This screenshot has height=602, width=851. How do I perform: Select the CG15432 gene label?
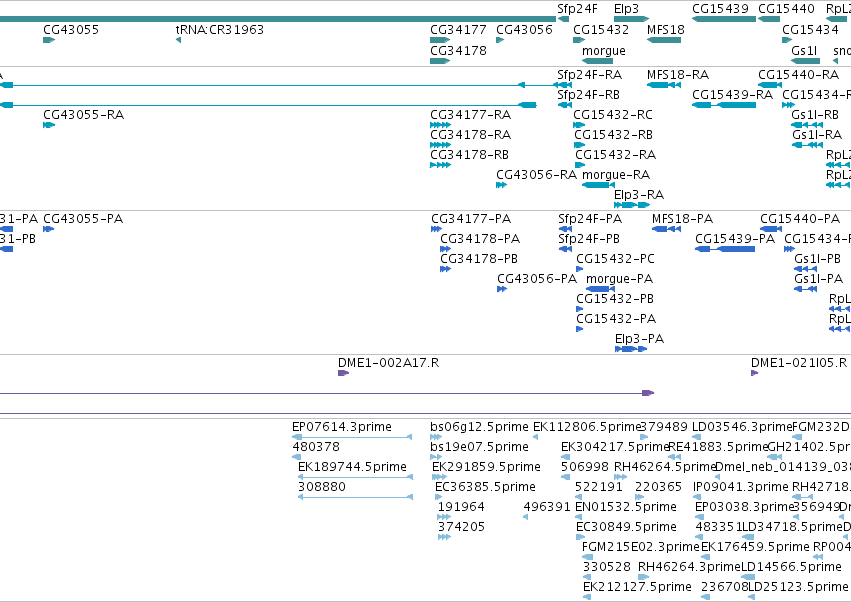(601, 30)
